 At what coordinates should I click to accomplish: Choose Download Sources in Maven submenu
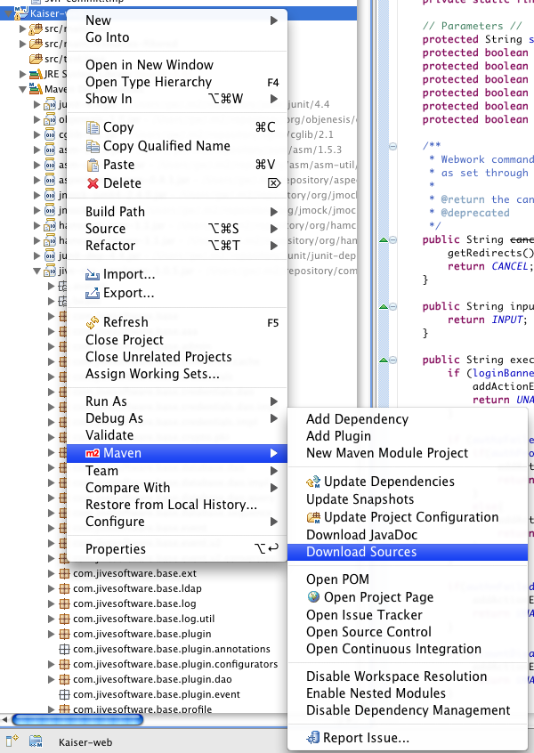coord(407,552)
